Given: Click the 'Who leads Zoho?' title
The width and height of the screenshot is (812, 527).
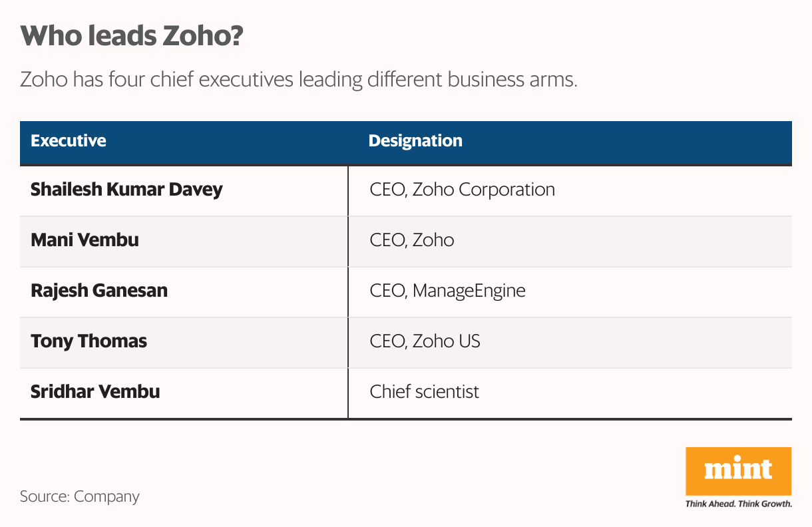Looking at the screenshot, I should [131, 36].
